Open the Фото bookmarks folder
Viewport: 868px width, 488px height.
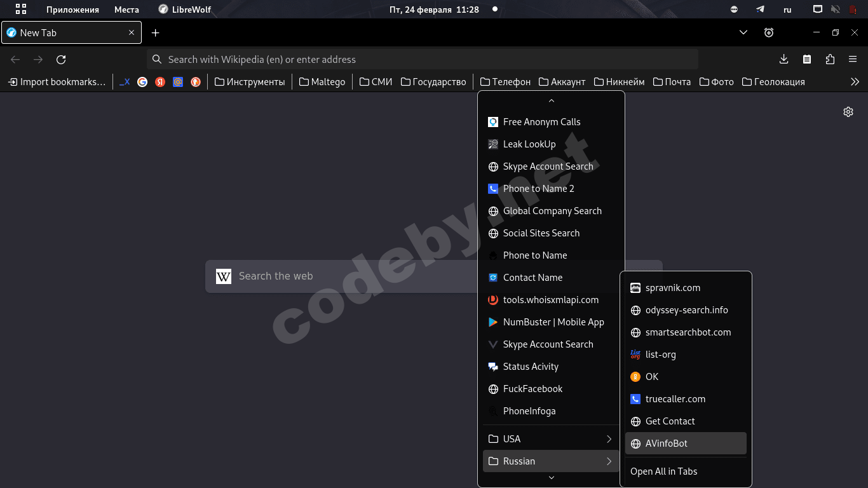click(717, 82)
